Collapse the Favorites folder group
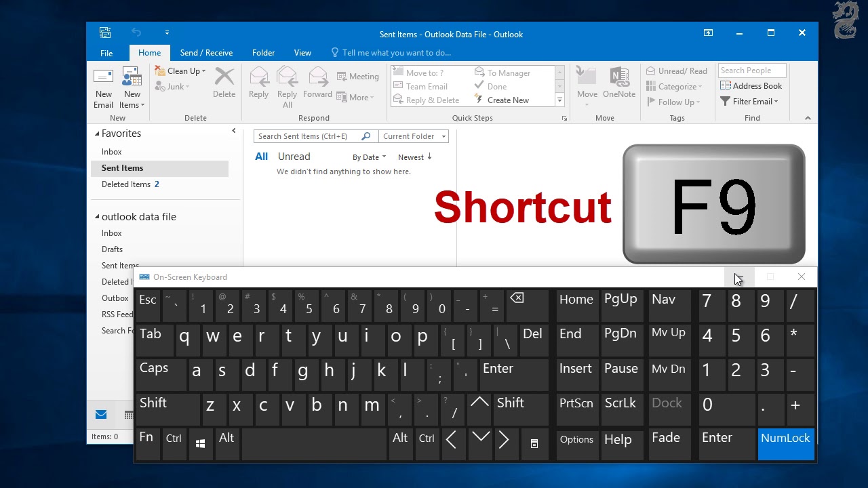This screenshot has height=488, width=868. [x=97, y=134]
